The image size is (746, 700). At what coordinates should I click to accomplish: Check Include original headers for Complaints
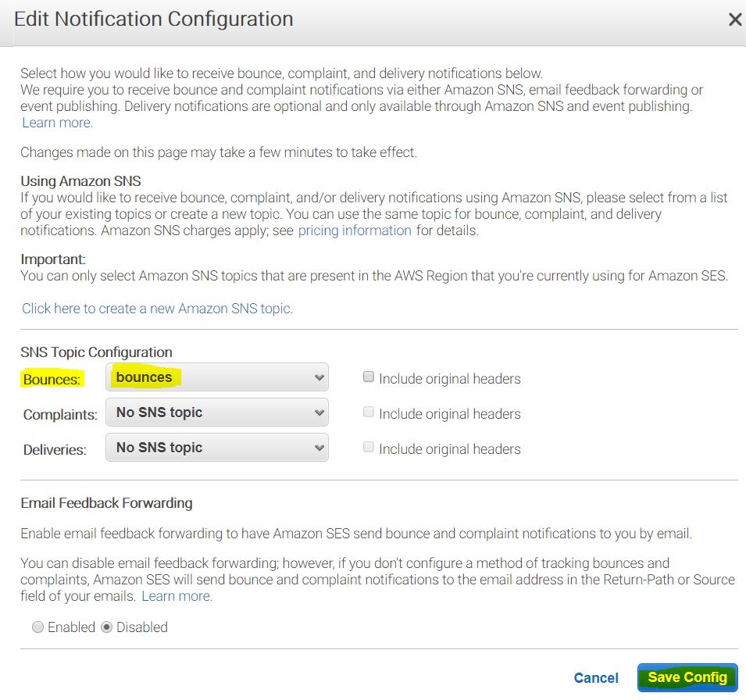coord(369,412)
